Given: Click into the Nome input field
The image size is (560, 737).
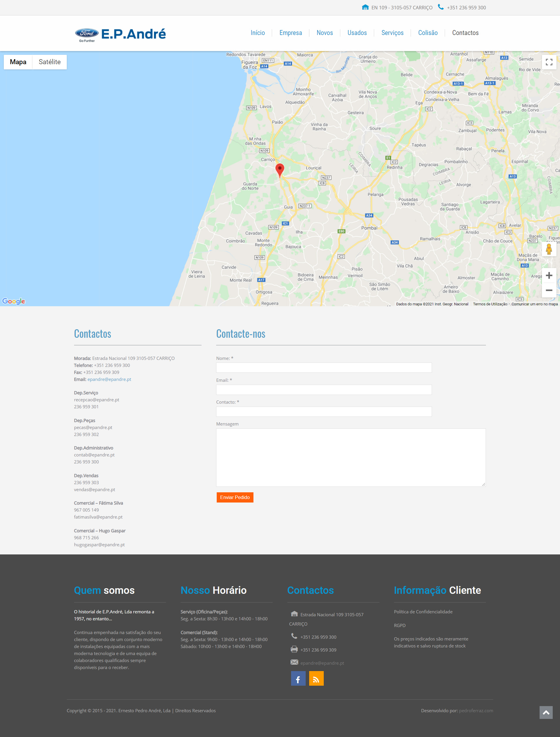Looking at the screenshot, I should pos(324,368).
